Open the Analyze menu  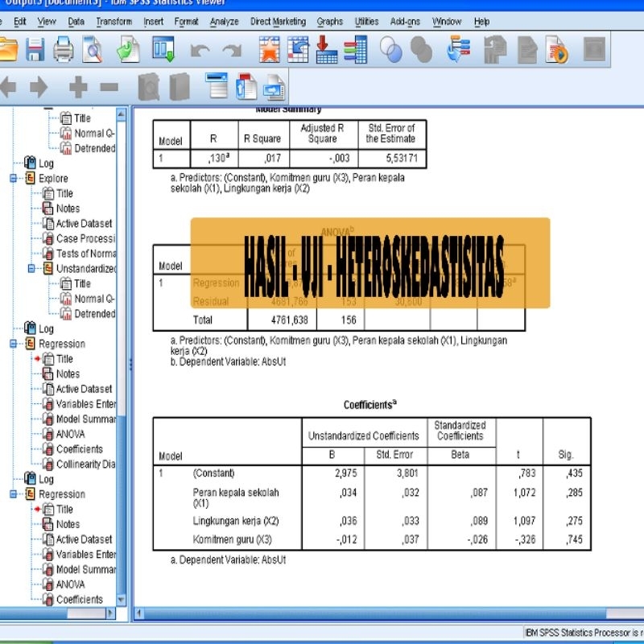[223, 22]
